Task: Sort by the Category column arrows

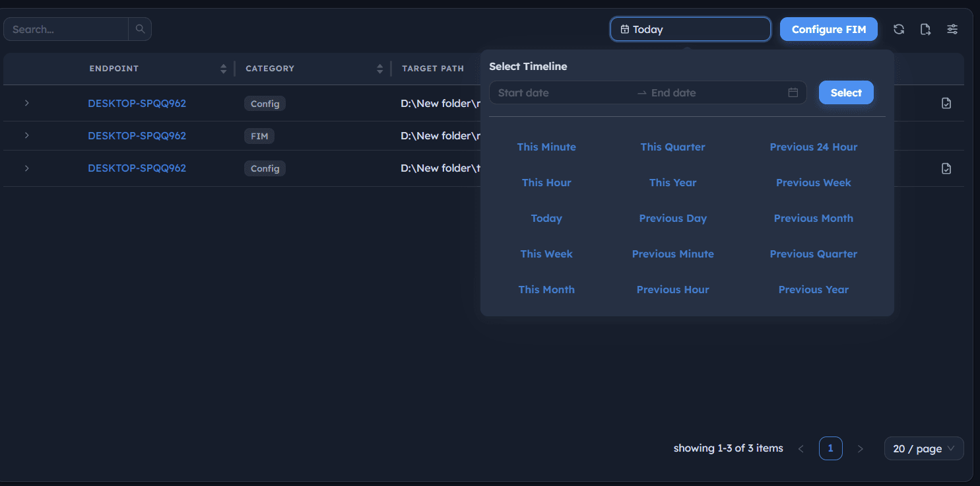Action: (x=379, y=69)
